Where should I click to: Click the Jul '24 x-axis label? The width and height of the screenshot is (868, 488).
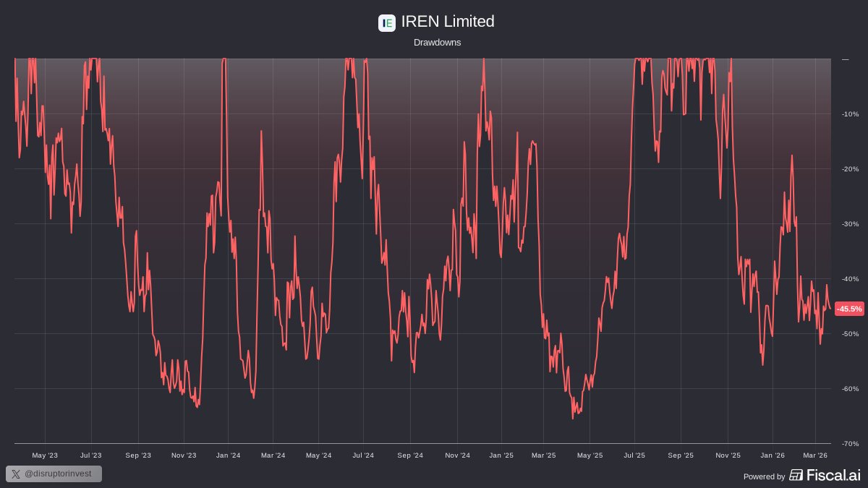363,455
